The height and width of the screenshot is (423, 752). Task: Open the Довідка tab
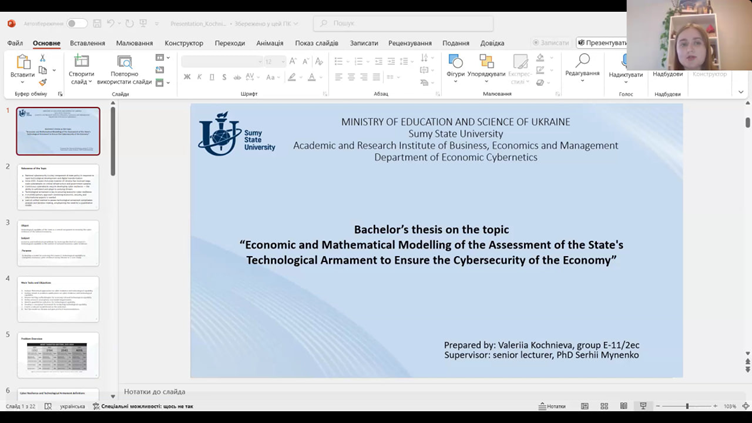pos(492,43)
